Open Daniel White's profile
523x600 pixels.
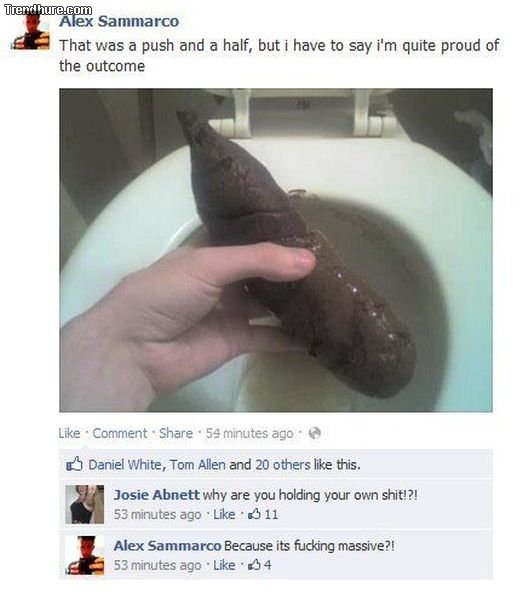125,465
